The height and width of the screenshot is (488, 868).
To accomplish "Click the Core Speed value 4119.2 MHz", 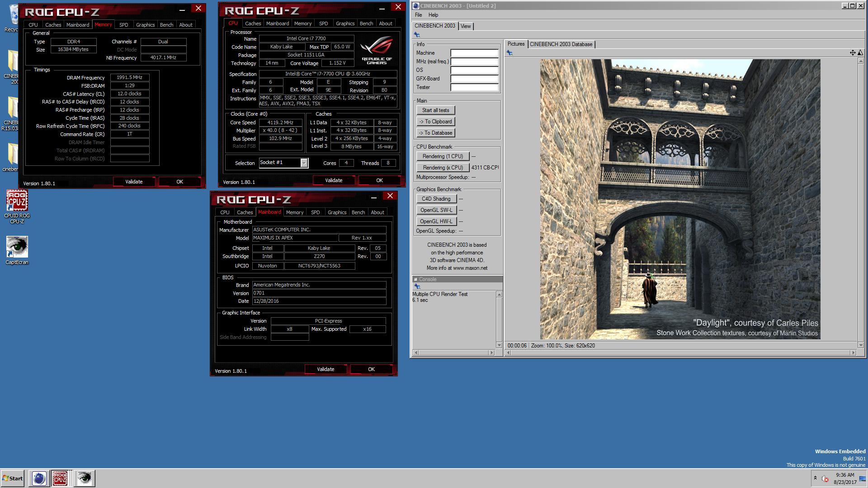I will point(280,122).
